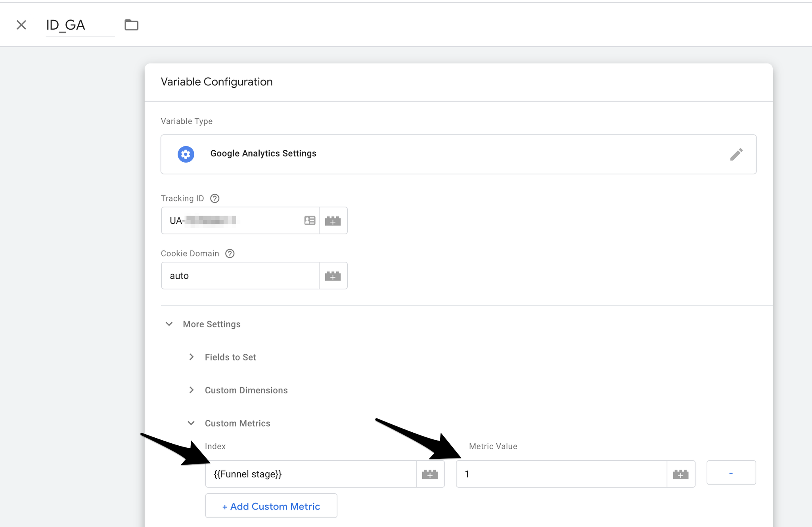The height and width of the screenshot is (527, 812).
Task: Edit the variable name ID_GA
Action: [x=80, y=25]
